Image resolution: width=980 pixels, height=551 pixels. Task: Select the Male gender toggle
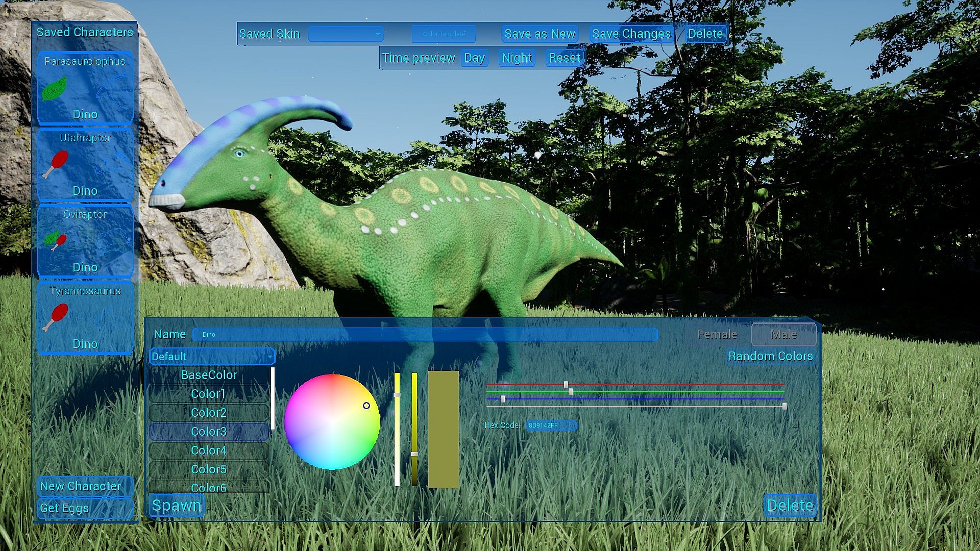click(783, 334)
